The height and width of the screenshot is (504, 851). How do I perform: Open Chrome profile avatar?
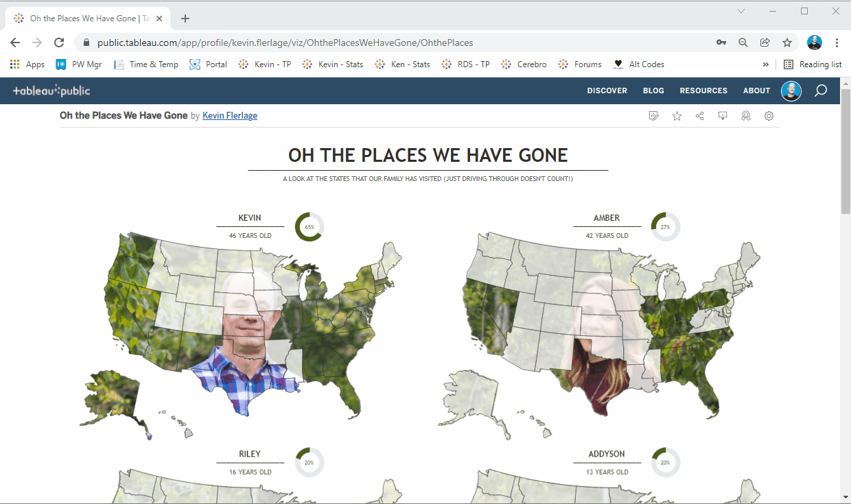tap(815, 43)
